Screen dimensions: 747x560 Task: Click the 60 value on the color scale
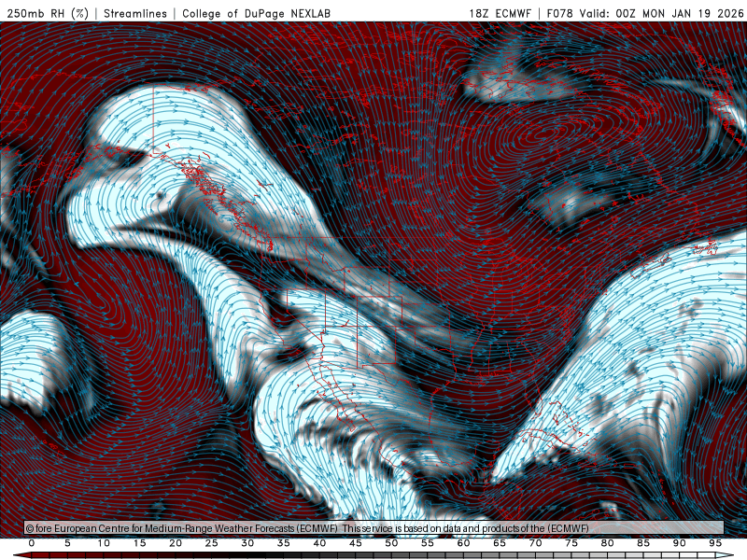pos(463,543)
